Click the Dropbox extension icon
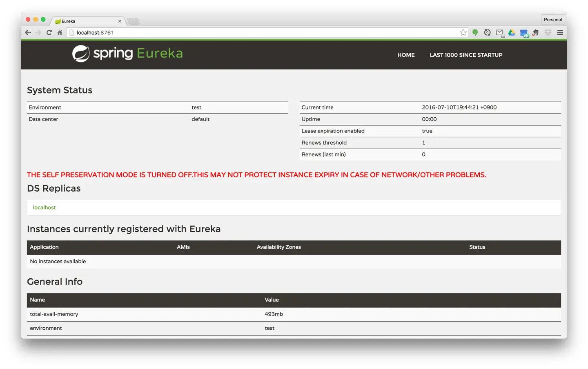588x369 pixels. point(548,33)
